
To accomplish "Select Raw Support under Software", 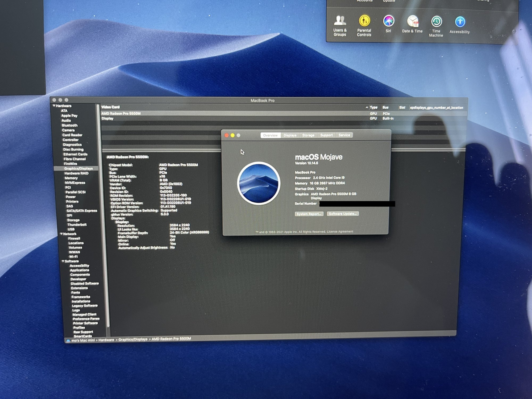I will (83, 332).
